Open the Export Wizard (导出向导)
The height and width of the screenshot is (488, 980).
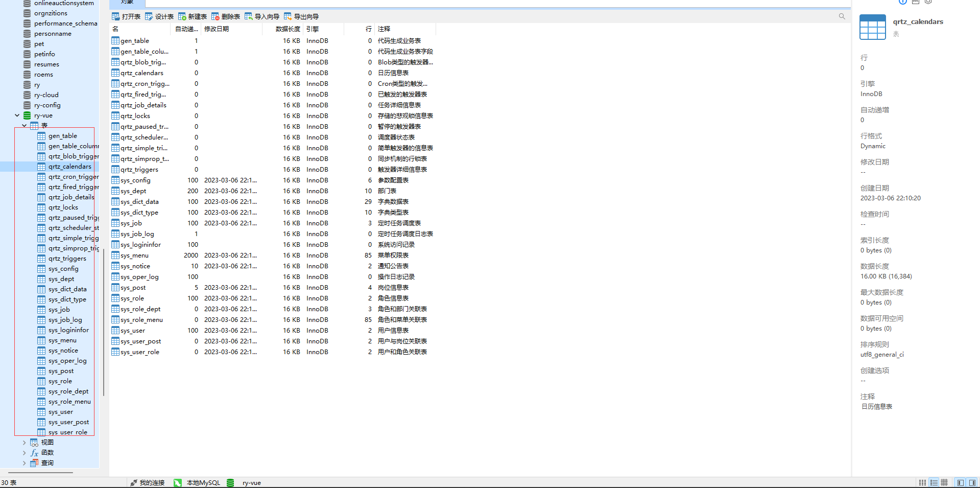tap(301, 16)
